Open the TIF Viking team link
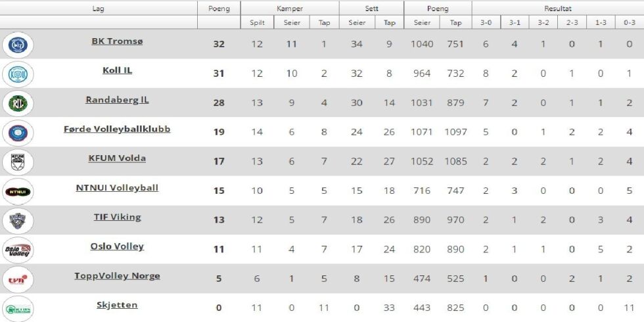644x322 pixels. [117, 217]
